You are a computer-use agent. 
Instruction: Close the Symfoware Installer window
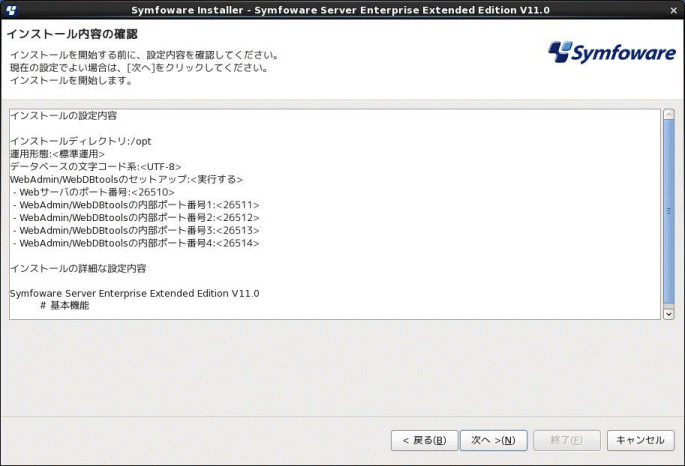tap(674, 10)
